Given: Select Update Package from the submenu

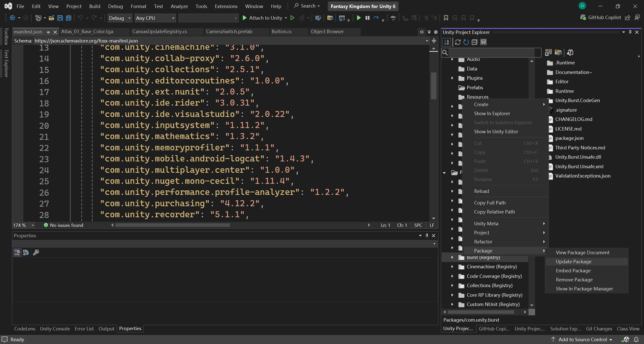Looking at the screenshot, I should pyautogui.click(x=574, y=262).
